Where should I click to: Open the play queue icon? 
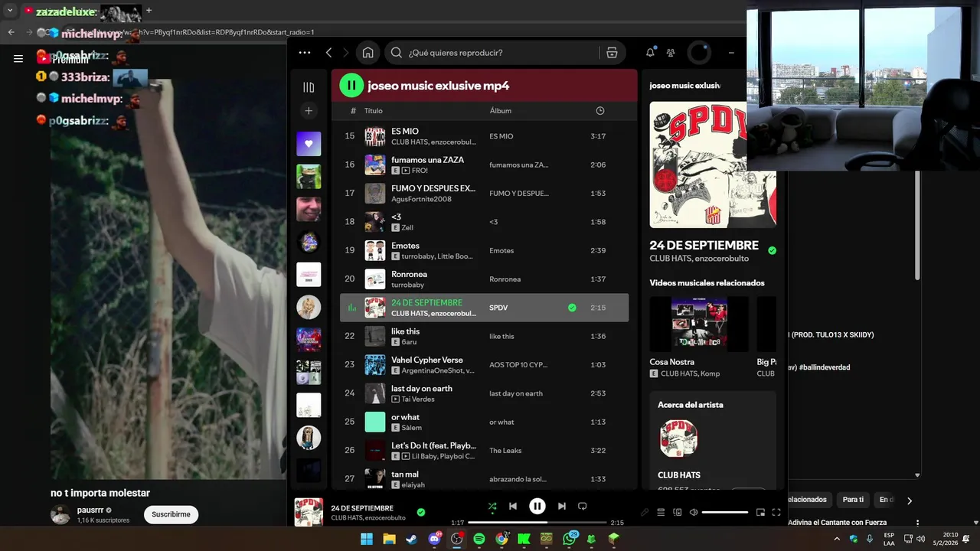(661, 512)
